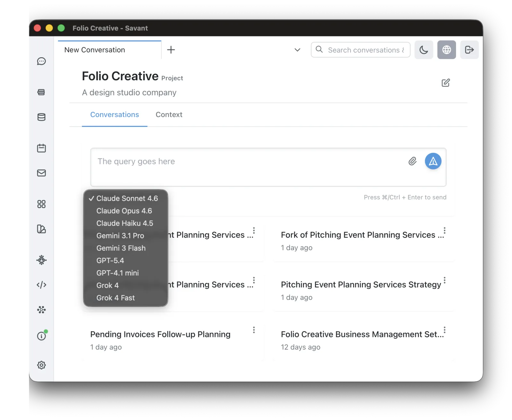The image size is (512, 420).
Task: Open the apps grid sidebar icon
Action: [x=41, y=204]
